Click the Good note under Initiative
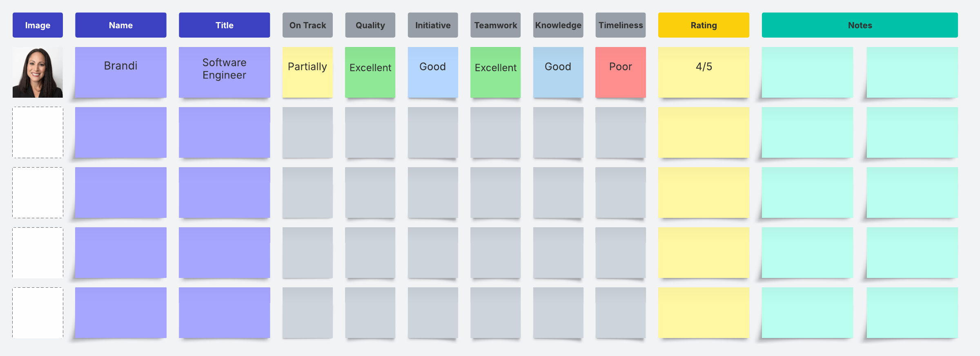 (x=433, y=72)
